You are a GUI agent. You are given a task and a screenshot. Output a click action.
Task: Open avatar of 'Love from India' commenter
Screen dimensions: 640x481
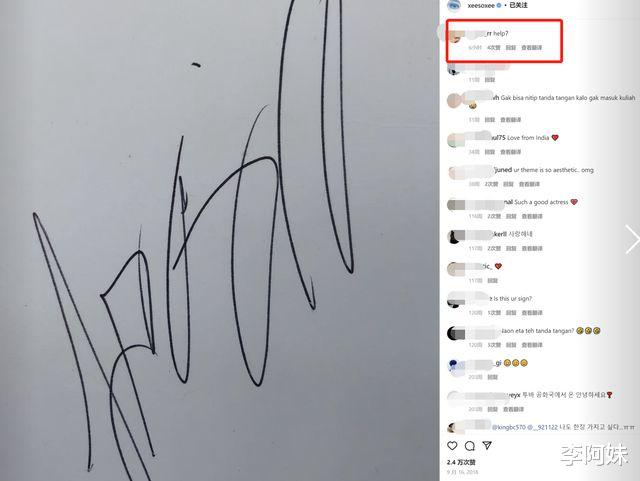454,140
